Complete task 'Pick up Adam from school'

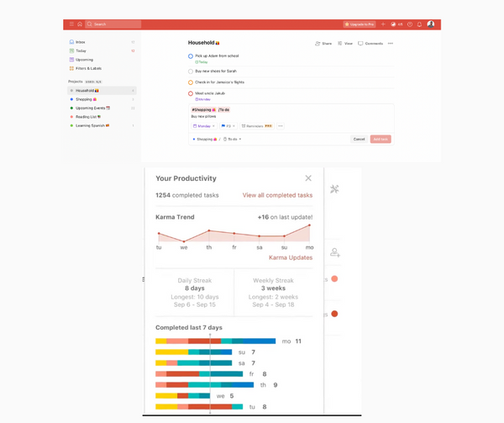pos(191,56)
